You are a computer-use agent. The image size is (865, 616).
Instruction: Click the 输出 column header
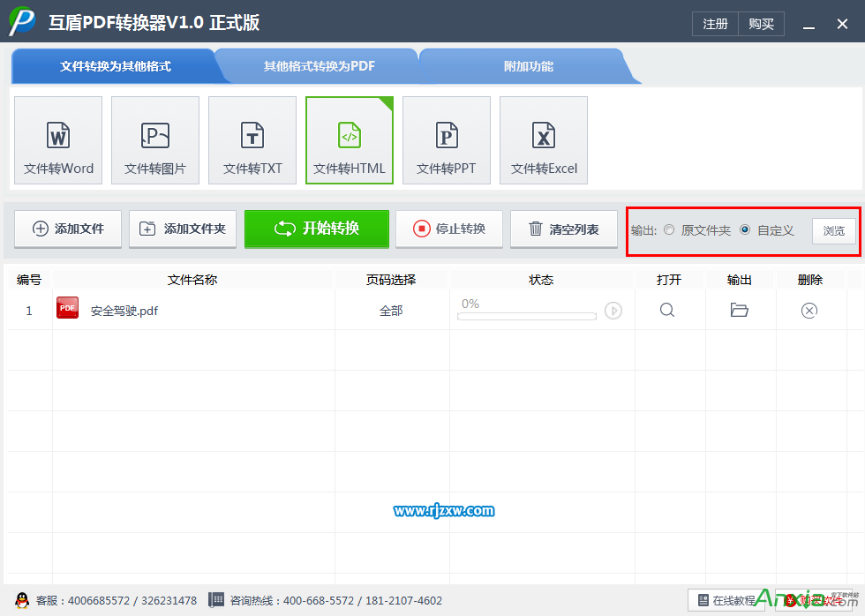740,280
